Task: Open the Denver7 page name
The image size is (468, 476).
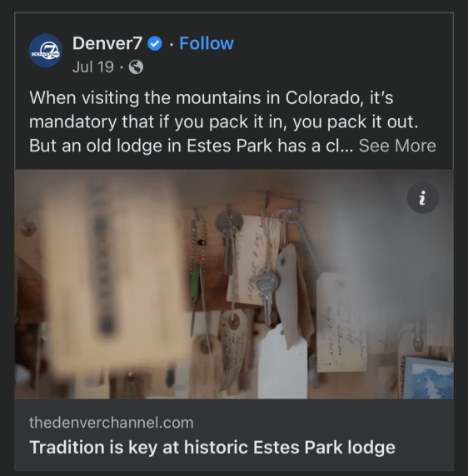Action: coord(107,43)
